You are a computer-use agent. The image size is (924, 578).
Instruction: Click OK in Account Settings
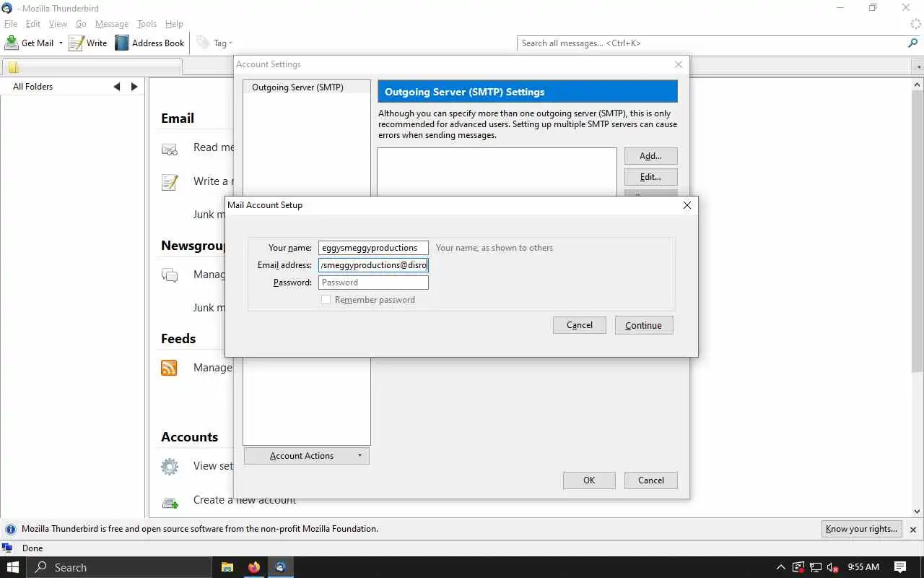[x=589, y=480]
